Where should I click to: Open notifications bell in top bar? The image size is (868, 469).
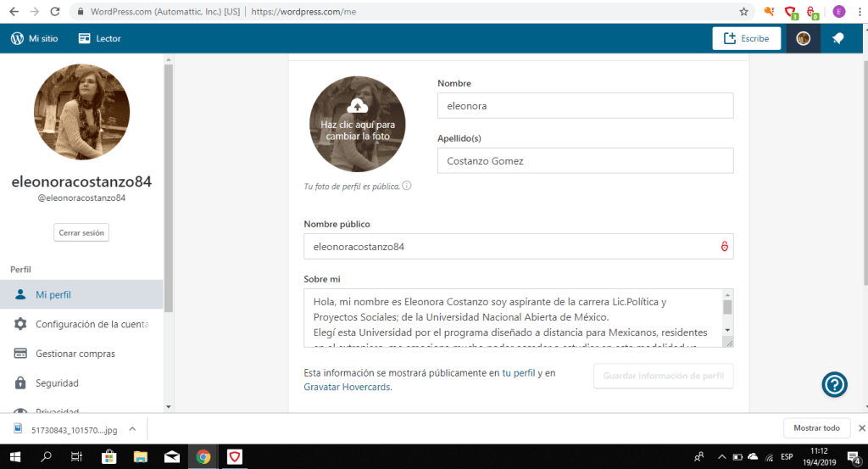coord(837,38)
